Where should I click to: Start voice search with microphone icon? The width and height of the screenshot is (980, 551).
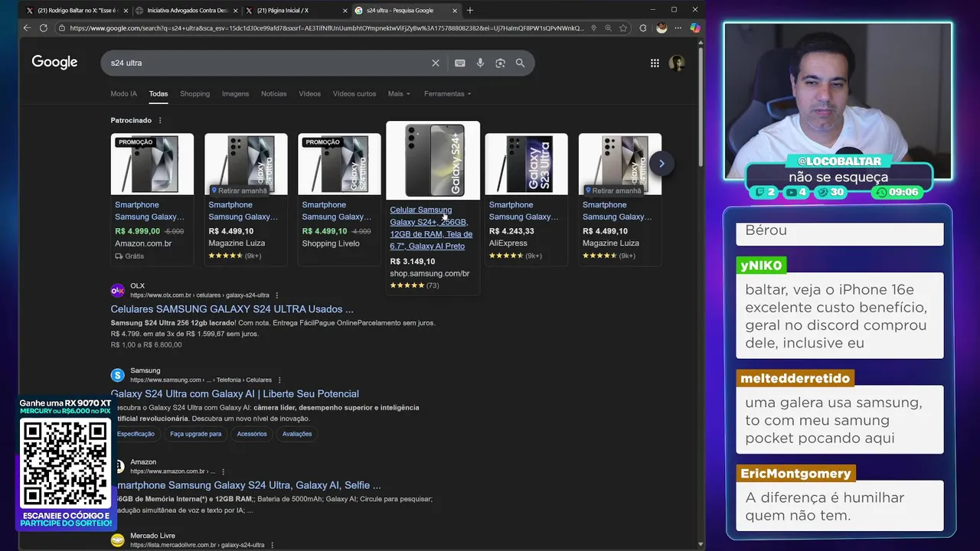[x=480, y=63]
